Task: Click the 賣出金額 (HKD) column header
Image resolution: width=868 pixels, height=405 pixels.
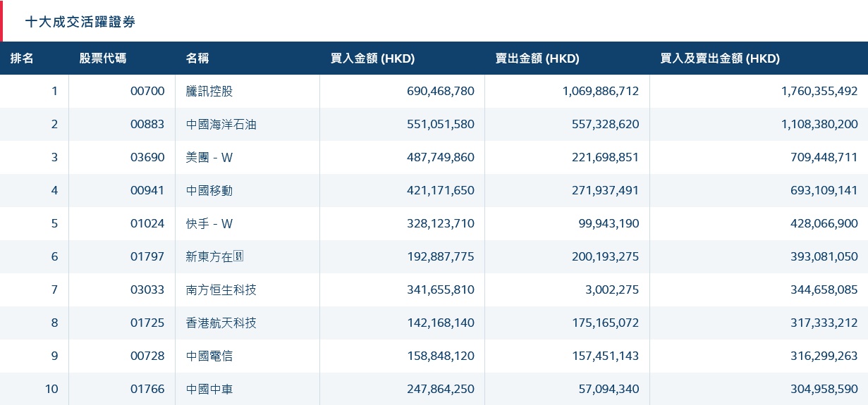Action: click(537, 58)
